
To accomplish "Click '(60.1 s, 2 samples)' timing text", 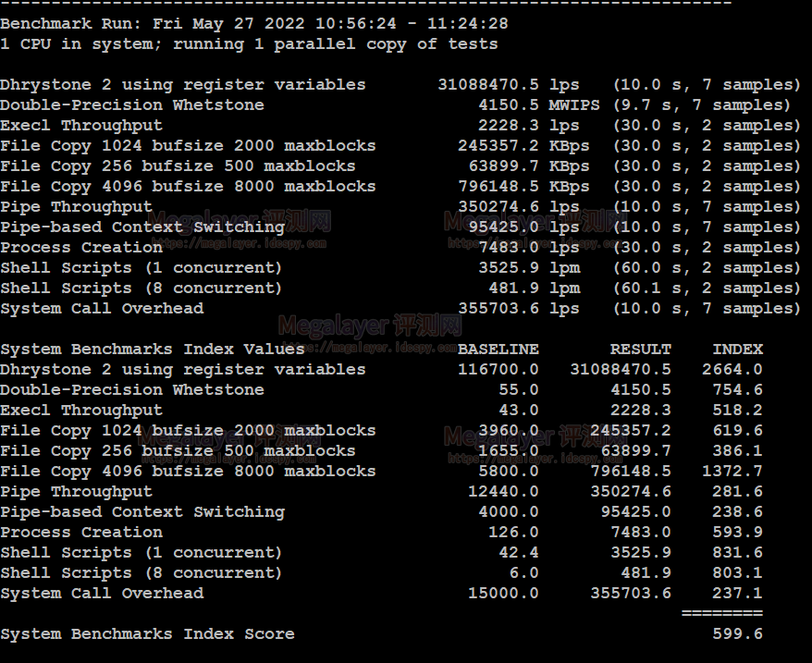I will point(707,289).
